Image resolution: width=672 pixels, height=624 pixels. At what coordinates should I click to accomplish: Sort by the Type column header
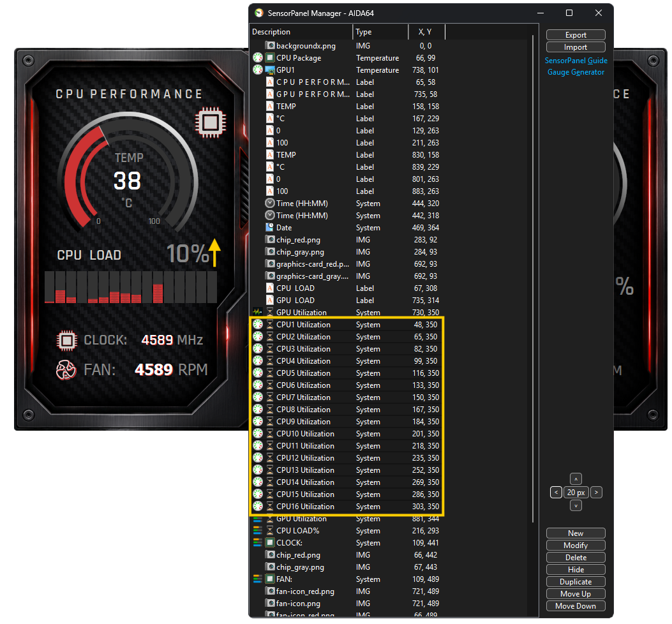380,32
